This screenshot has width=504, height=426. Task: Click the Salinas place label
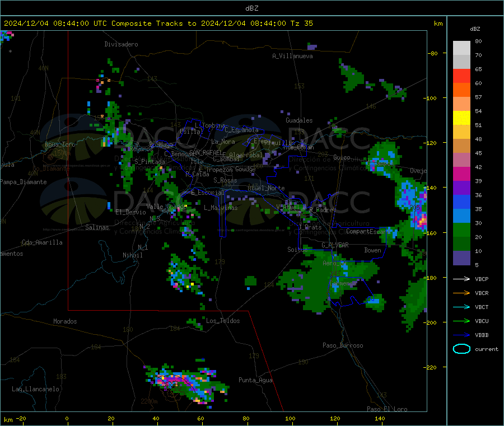[97, 227]
